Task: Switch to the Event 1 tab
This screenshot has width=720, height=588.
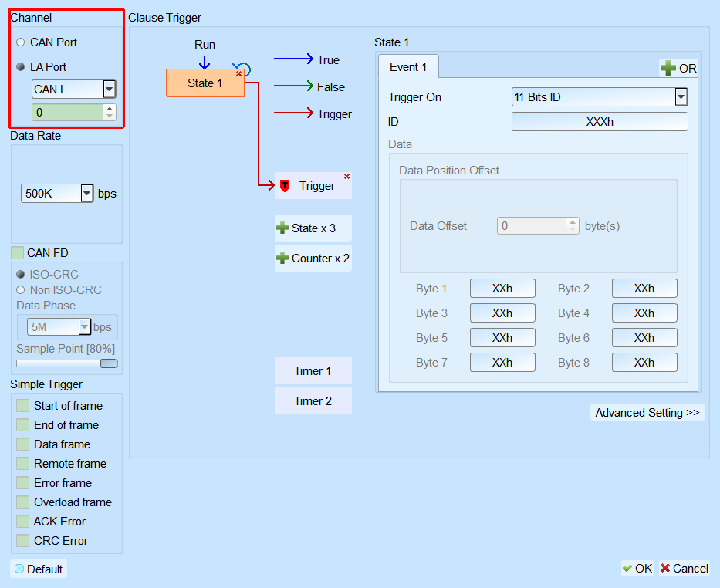Action: click(x=408, y=67)
